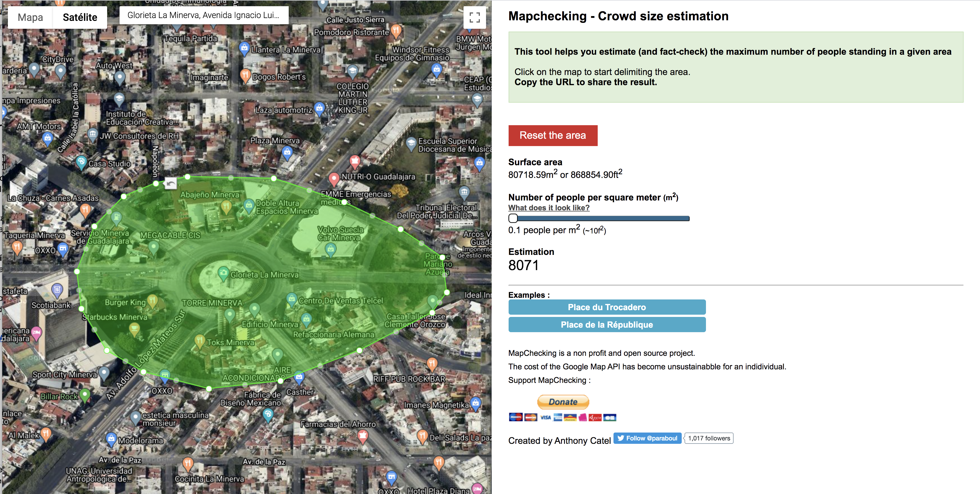The width and height of the screenshot is (980, 494).
Task: Click the Burger King restaurant marker
Action: click(153, 301)
